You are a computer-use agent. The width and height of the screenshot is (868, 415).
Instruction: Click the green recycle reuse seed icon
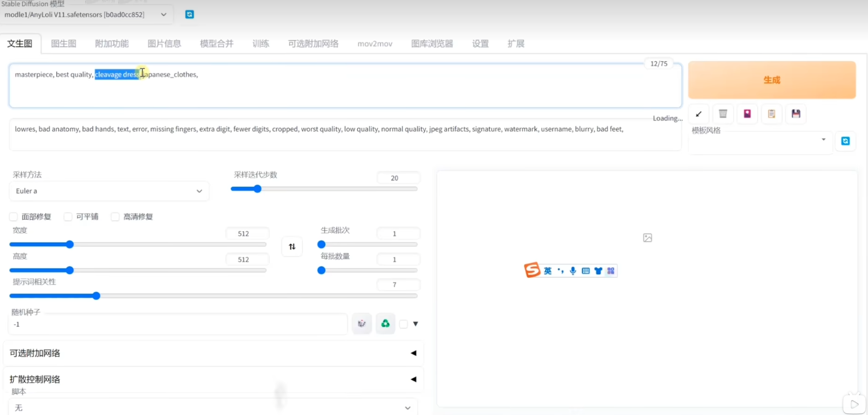click(385, 324)
